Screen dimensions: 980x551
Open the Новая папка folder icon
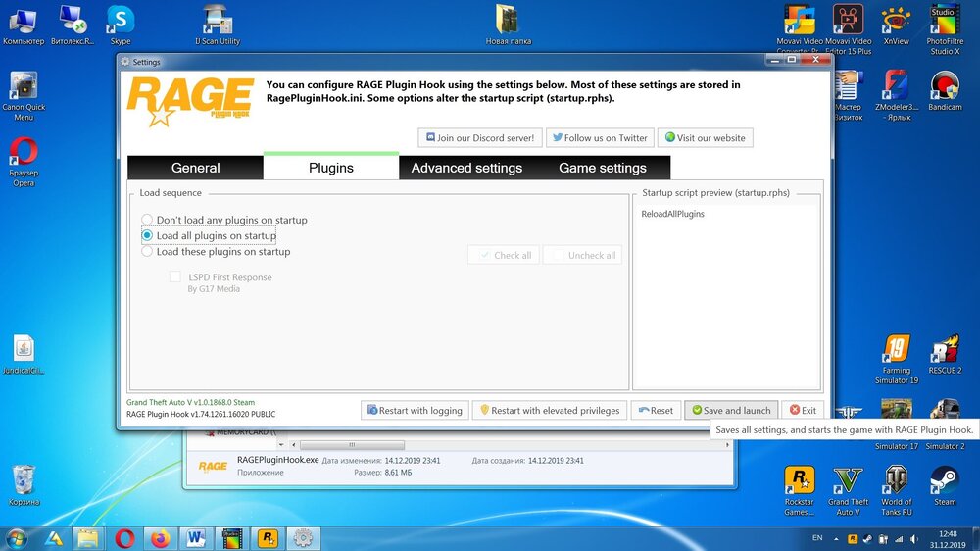[508, 25]
